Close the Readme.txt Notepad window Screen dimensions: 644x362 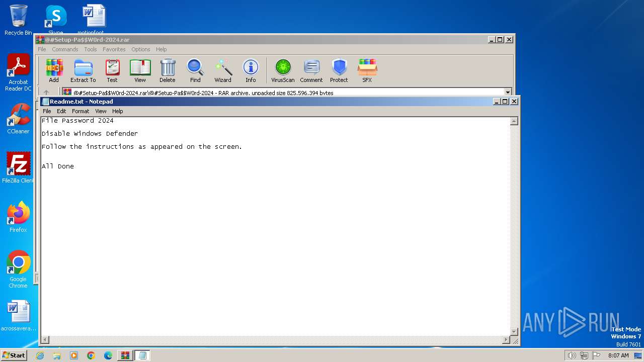(x=514, y=101)
